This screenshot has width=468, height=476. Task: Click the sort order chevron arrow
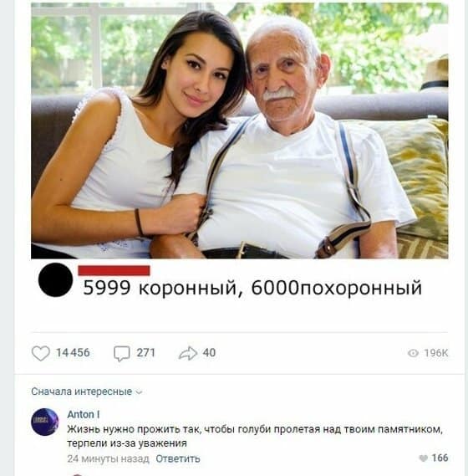(x=139, y=392)
